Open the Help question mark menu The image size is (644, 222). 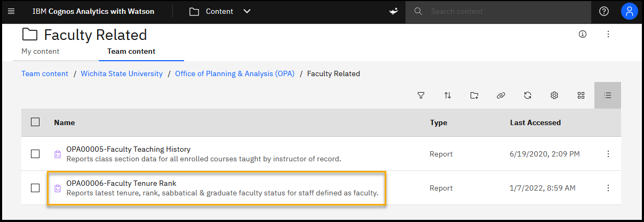(604, 11)
